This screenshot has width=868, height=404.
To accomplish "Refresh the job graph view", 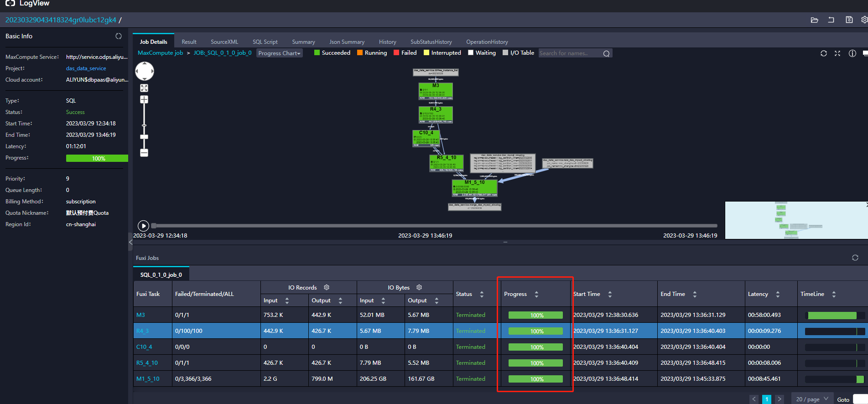I will [x=824, y=53].
